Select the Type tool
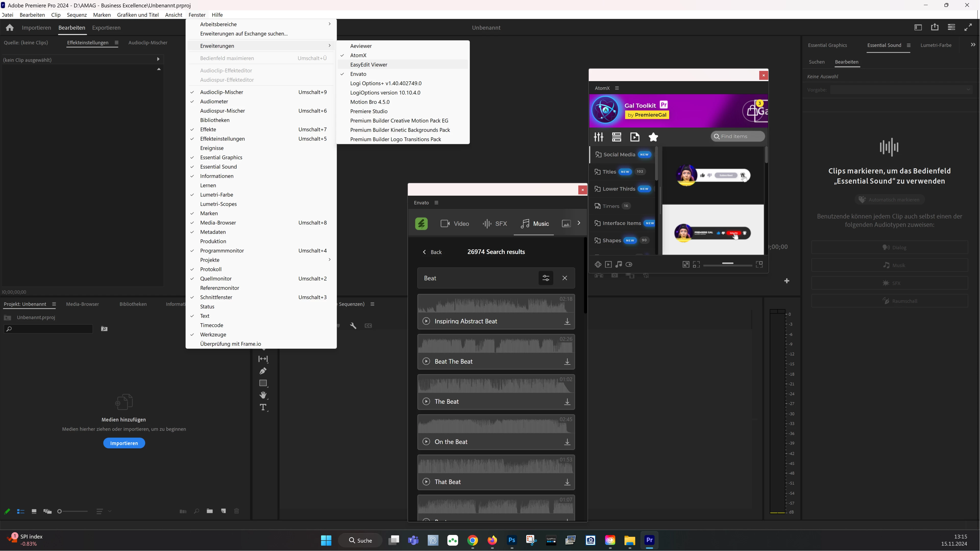The image size is (980, 551). pos(263,408)
